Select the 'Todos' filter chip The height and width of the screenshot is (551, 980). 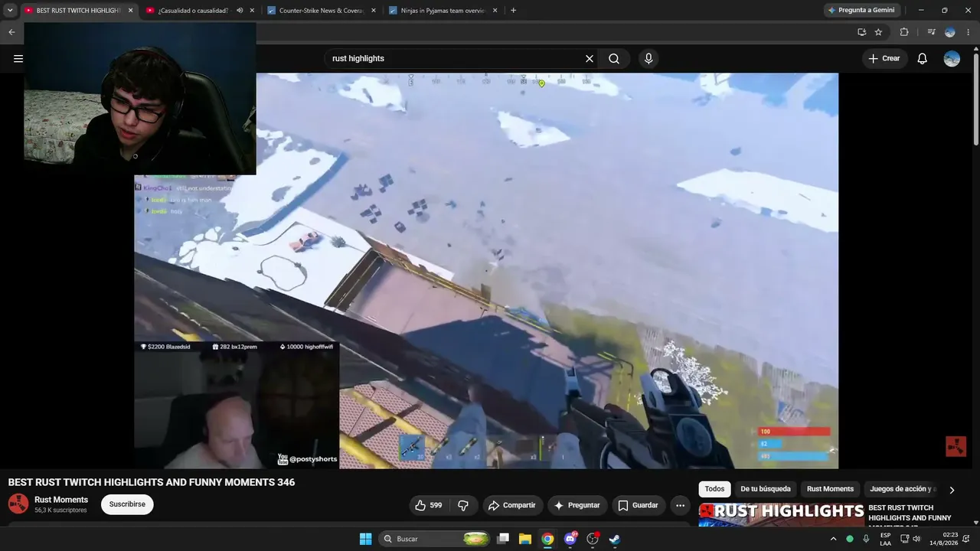pyautogui.click(x=714, y=489)
